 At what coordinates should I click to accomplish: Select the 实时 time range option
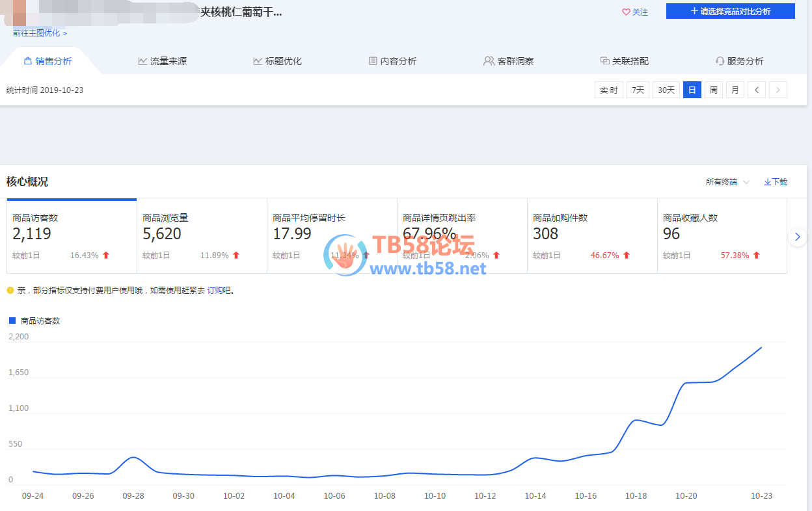[609, 90]
